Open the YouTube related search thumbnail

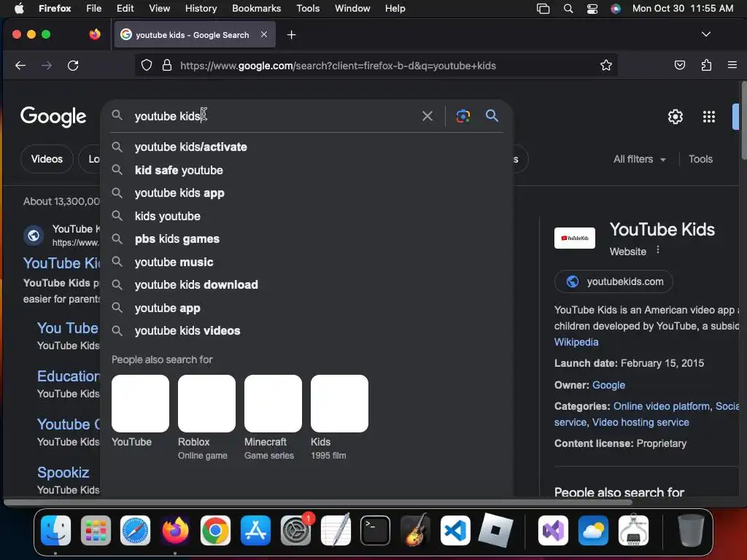click(140, 403)
